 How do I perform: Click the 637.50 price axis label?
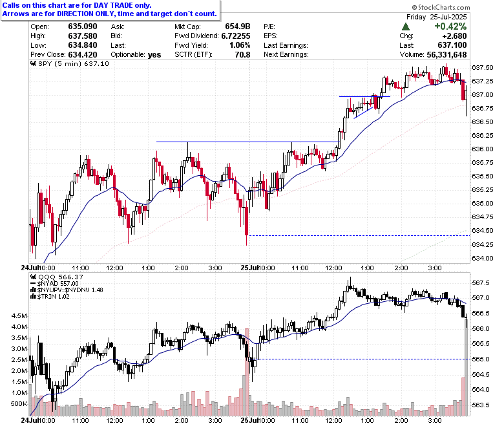tap(482, 67)
